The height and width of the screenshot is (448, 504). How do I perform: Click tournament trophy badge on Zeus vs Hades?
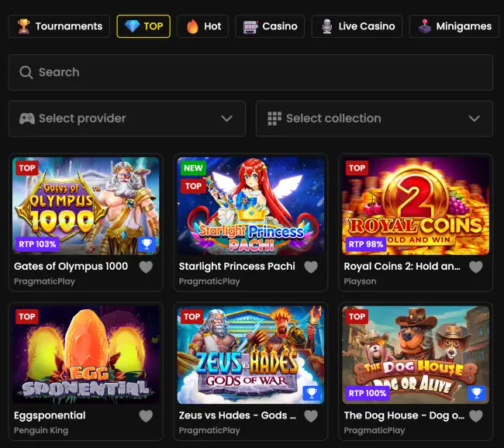click(312, 393)
